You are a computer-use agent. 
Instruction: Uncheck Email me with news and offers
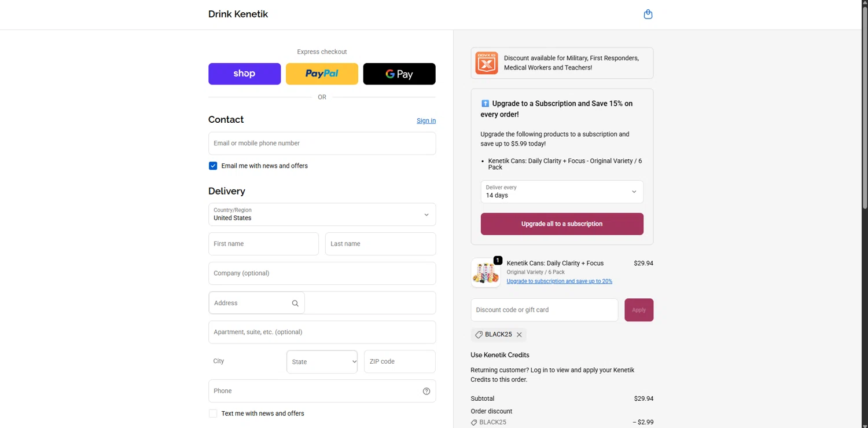point(213,166)
